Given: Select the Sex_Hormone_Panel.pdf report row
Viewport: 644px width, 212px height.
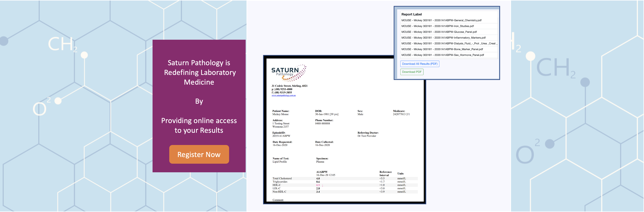Looking at the screenshot, I should pyautogui.click(x=449, y=55).
